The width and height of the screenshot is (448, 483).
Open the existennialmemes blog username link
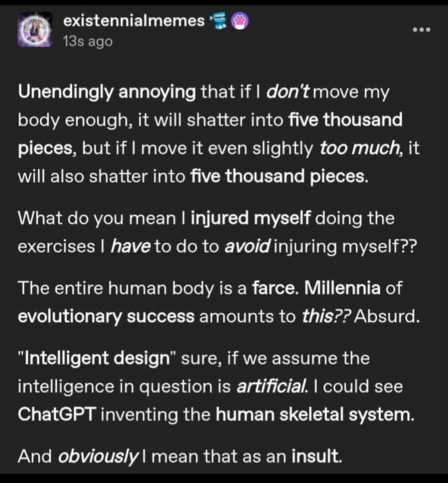(x=133, y=21)
